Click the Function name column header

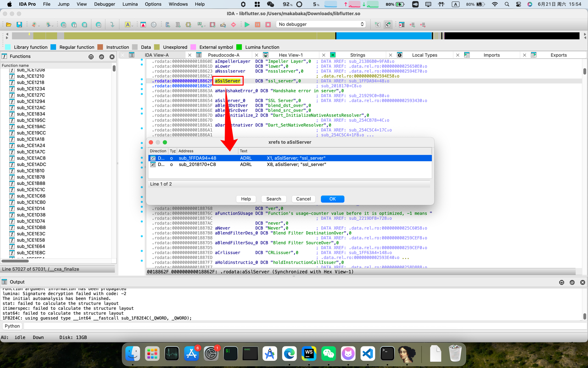[x=56, y=66]
